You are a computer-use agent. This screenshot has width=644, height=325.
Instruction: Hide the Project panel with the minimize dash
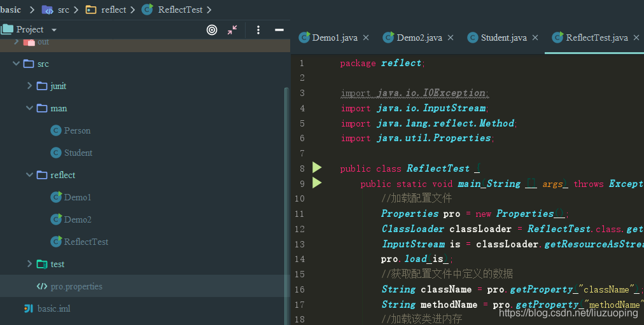(x=279, y=29)
